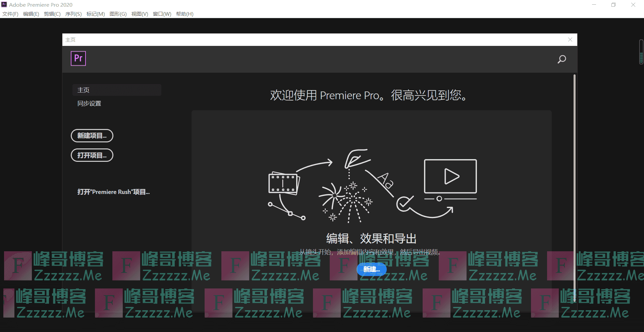The width and height of the screenshot is (644, 332).
Task: Click the pen drawing illustration icon
Action: point(356,159)
